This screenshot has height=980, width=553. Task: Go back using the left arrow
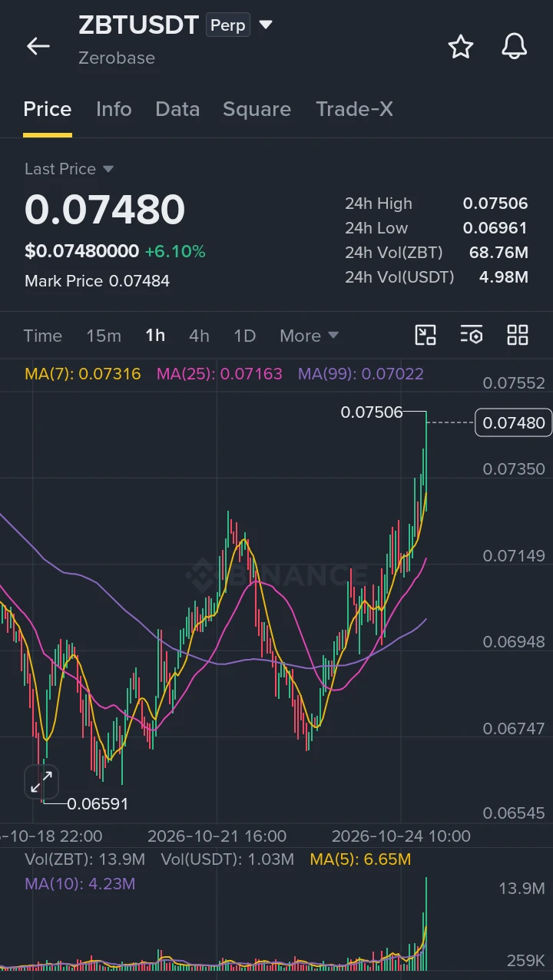[x=38, y=46]
